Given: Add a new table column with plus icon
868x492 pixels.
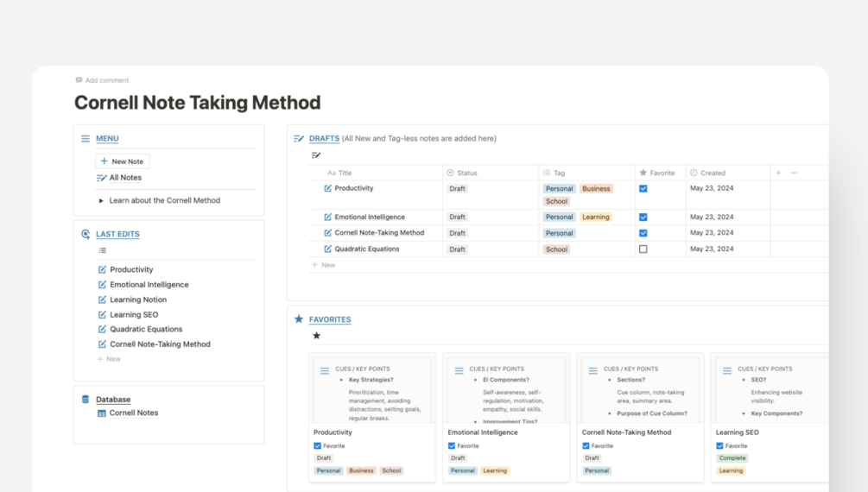Looking at the screenshot, I should tap(778, 173).
